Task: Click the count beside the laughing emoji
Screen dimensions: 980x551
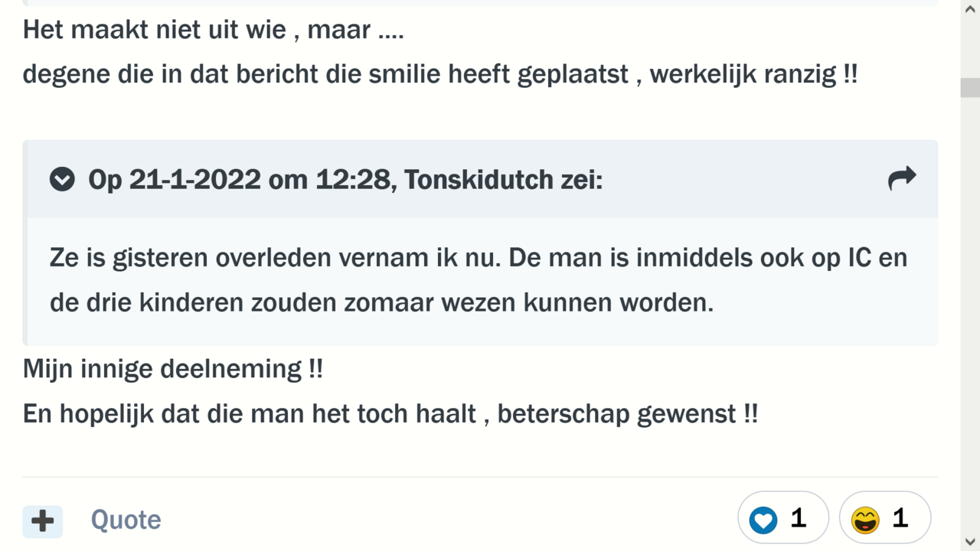Action: [900, 519]
